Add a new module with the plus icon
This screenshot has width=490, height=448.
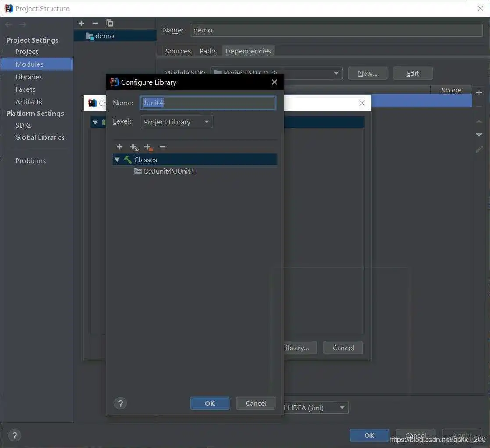(x=81, y=23)
